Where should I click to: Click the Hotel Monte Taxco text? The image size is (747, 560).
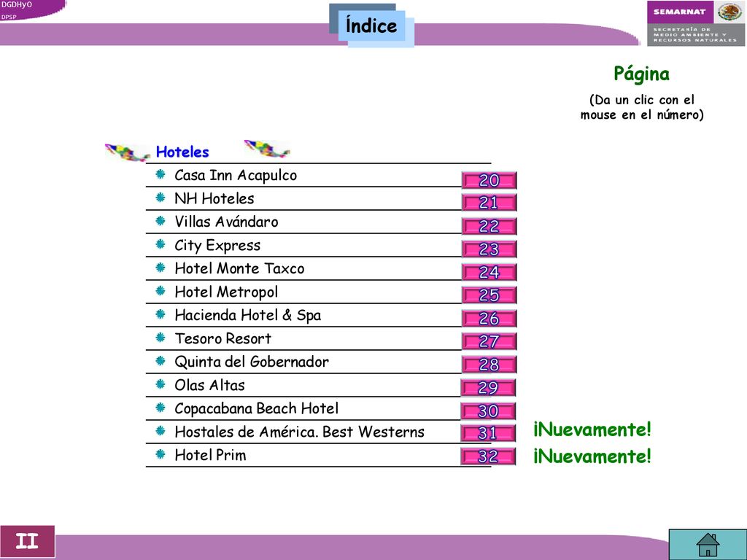click(239, 268)
